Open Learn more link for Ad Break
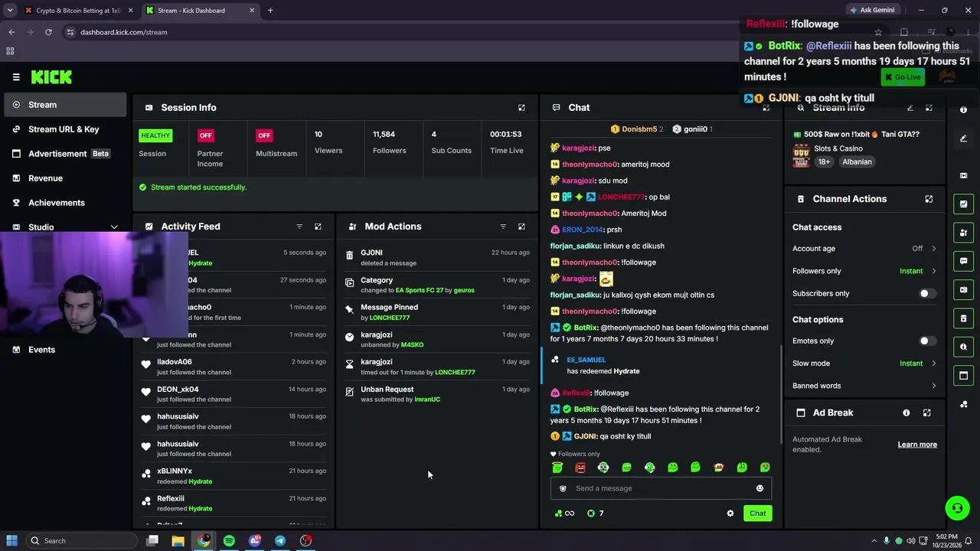 pos(917,445)
